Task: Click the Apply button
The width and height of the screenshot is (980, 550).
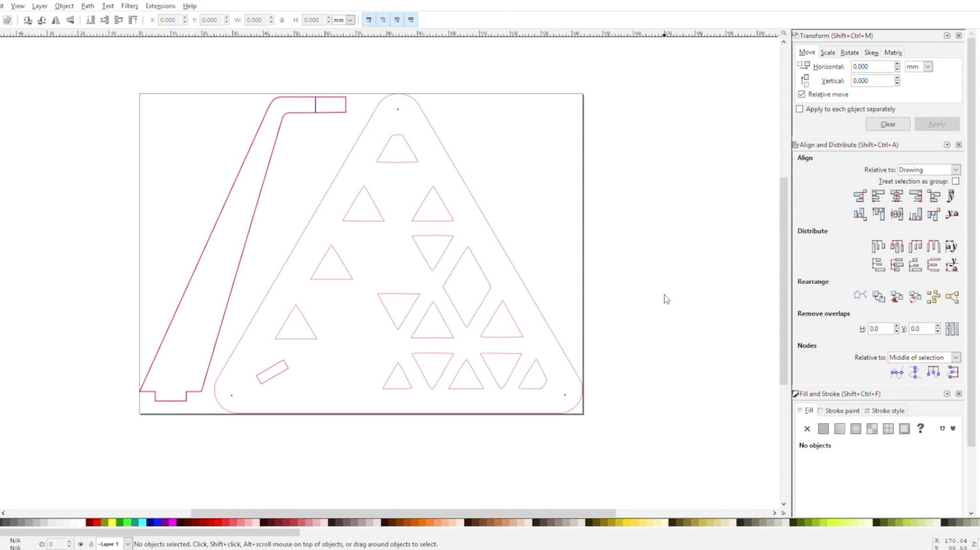Action: coord(936,124)
